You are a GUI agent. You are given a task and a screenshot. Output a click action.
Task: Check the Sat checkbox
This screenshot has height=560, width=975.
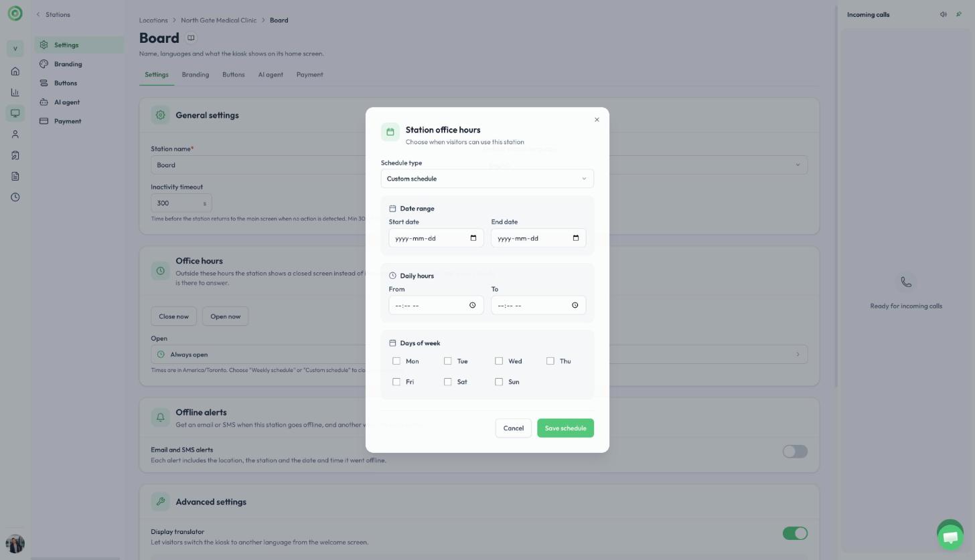click(x=448, y=382)
